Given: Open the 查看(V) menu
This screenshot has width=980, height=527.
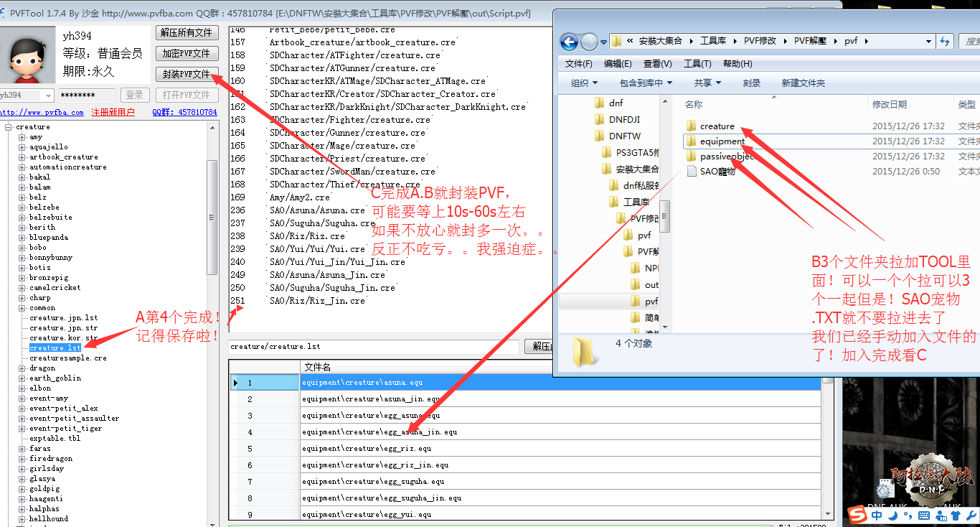Looking at the screenshot, I should [x=656, y=64].
